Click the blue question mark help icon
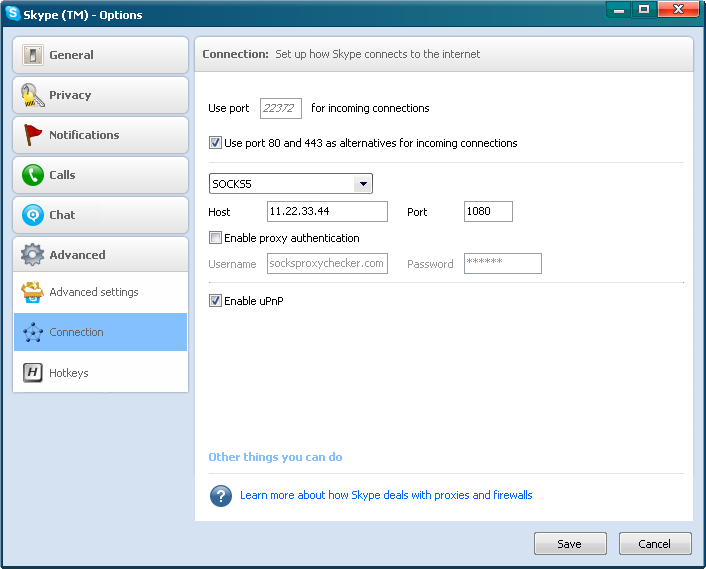The image size is (706, 569). [x=221, y=496]
